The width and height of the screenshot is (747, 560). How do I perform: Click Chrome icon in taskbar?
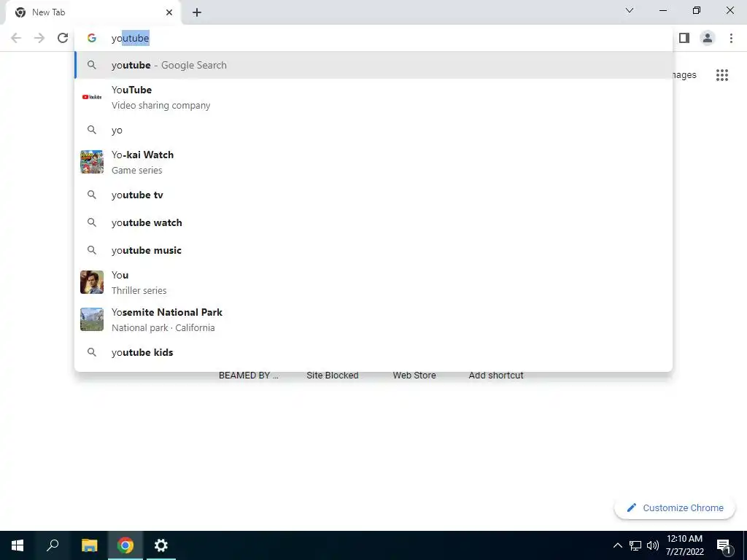coord(125,545)
